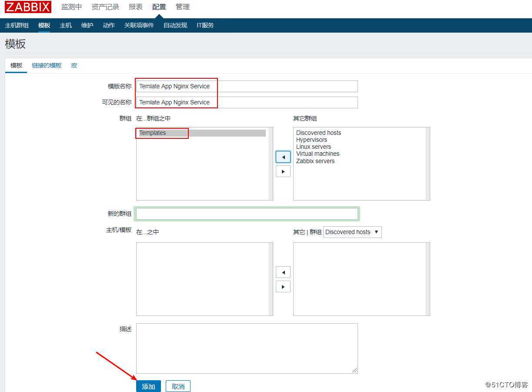Switch to the 链接的模板 tab
Viewport: 532px width, 392px height.
[x=47, y=65]
